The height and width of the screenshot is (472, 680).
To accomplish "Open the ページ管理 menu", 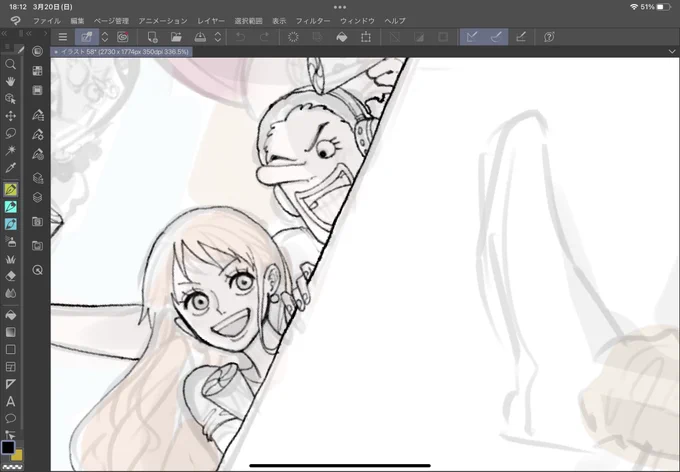I will [111, 21].
